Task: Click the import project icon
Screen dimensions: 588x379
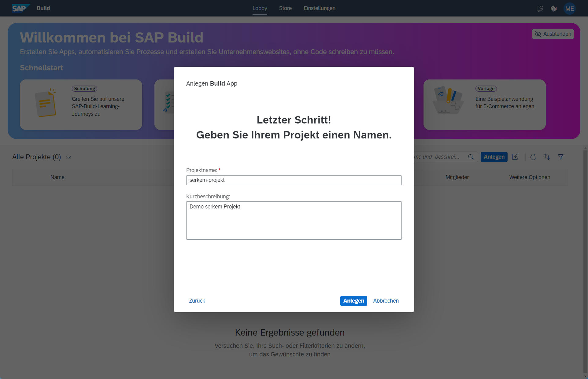Action: pos(515,157)
